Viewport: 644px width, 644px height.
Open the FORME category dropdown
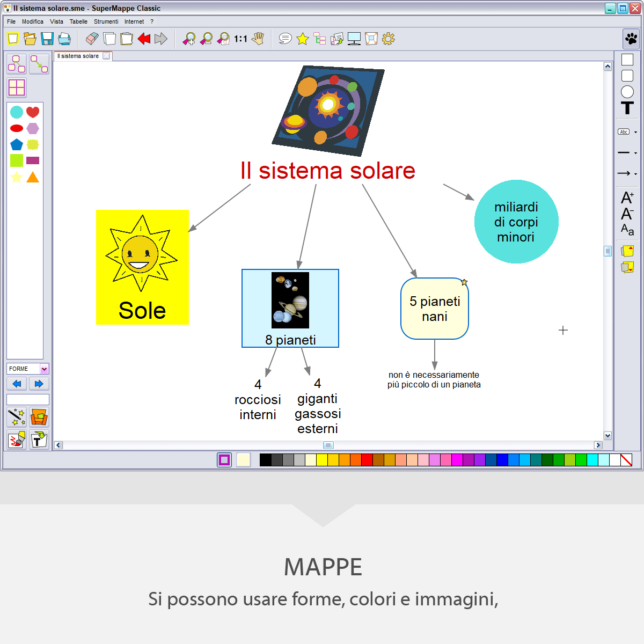click(x=44, y=369)
